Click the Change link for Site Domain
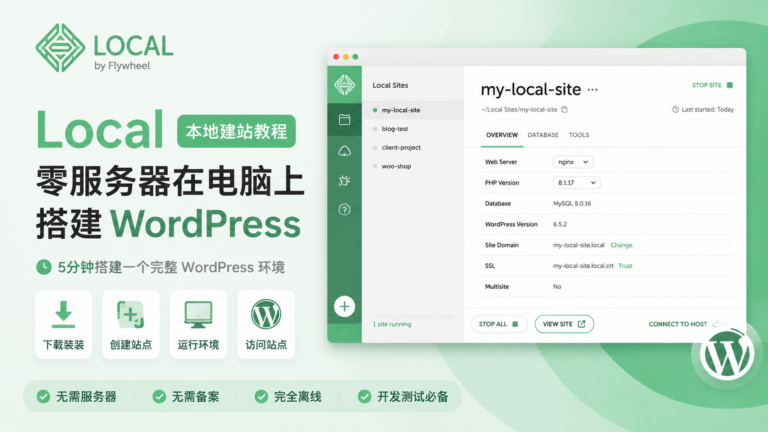The width and height of the screenshot is (768, 432). click(621, 245)
